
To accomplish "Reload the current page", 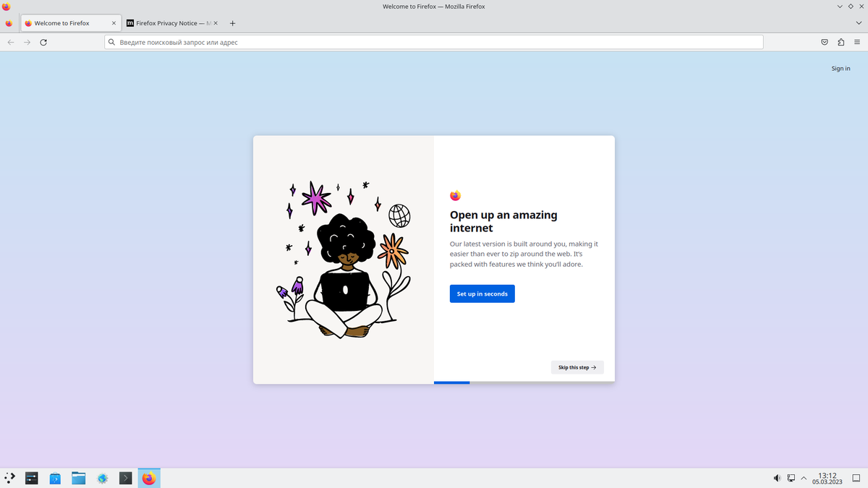I will (43, 43).
